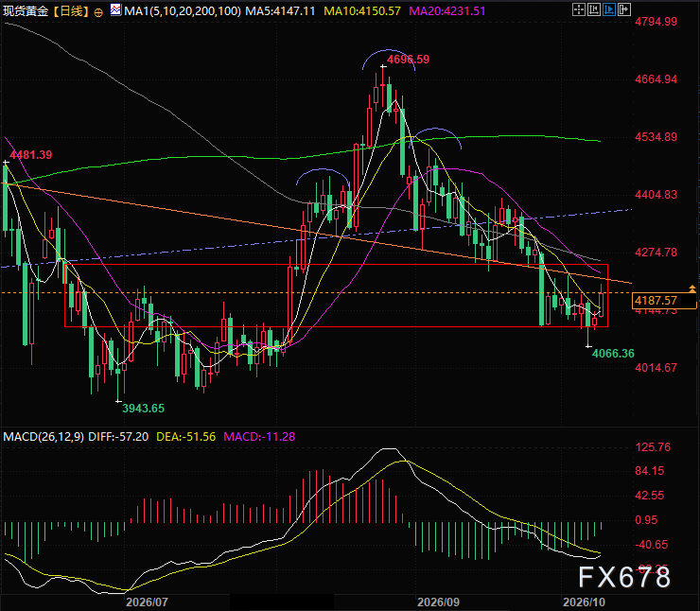
Task: Click the MA indicator chart icon
Action: (115, 9)
